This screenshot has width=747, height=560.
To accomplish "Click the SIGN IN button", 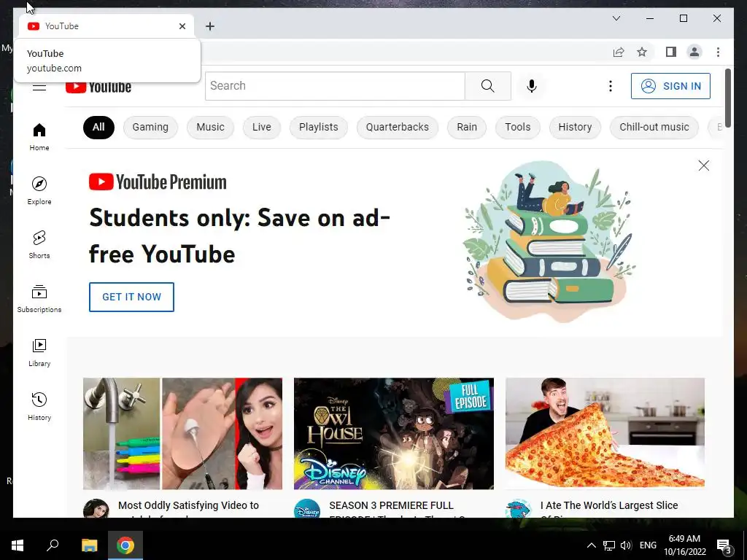I will (x=670, y=86).
